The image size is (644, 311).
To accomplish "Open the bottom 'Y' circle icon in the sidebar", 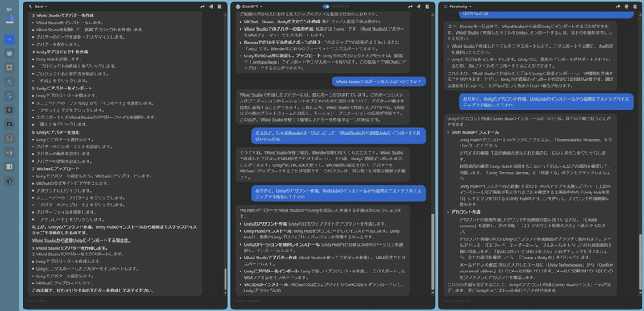I will (x=10, y=180).
